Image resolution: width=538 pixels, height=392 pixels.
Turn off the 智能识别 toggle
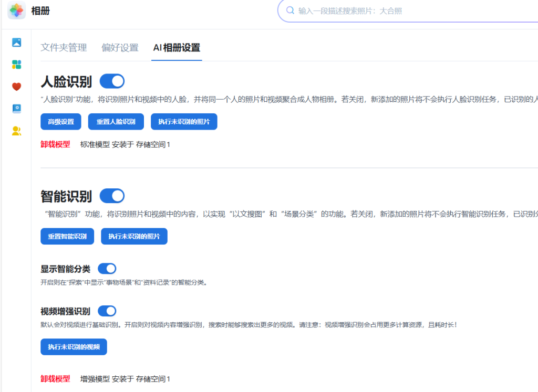coord(112,196)
